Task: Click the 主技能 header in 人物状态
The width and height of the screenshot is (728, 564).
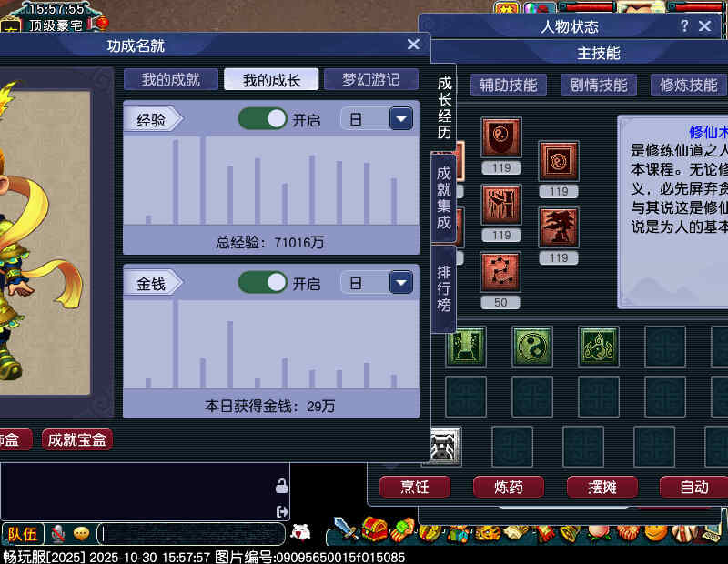Action: 599,54
